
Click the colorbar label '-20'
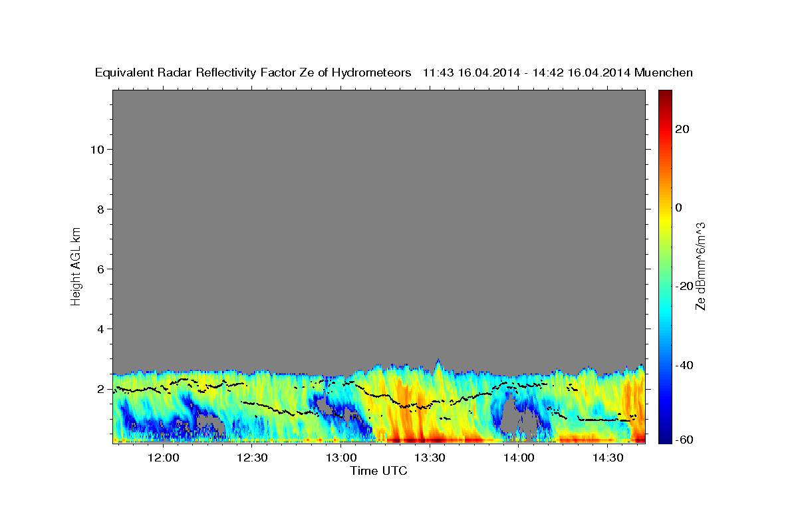click(x=685, y=286)
